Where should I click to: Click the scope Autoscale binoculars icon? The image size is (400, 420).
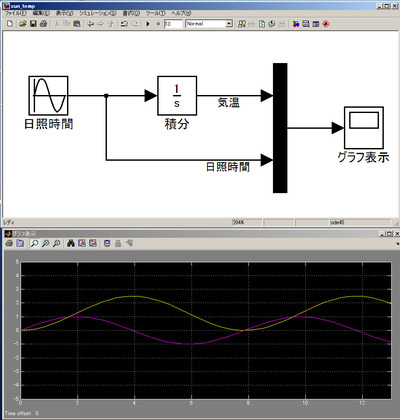[x=71, y=243]
